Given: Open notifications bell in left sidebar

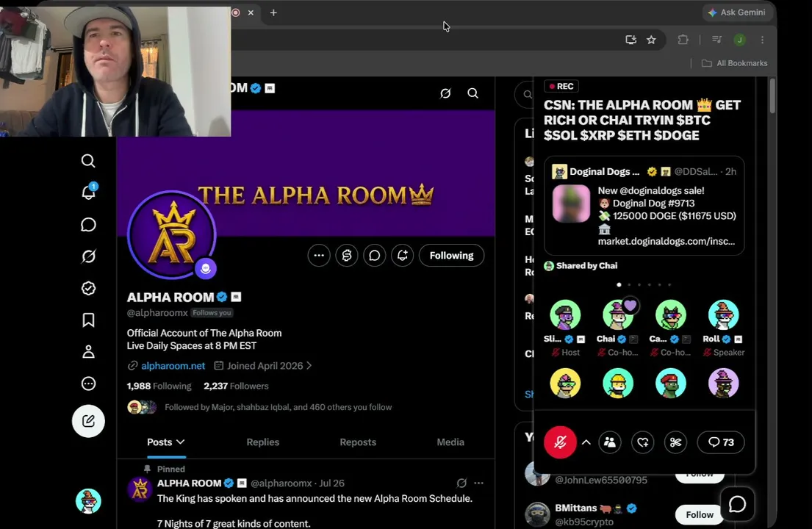Looking at the screenshot, I should click(x=89, y=192).
